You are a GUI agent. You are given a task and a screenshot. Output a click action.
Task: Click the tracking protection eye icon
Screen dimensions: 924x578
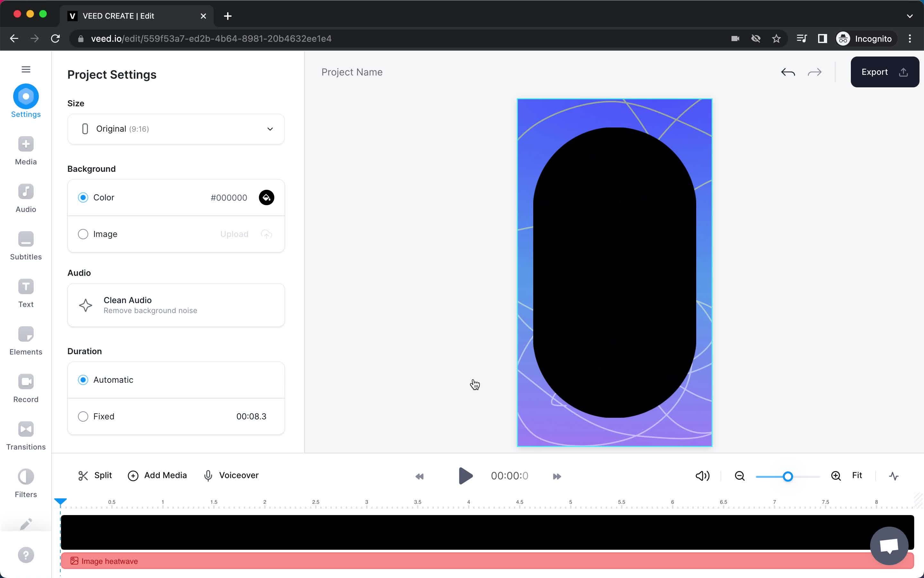coord(756,39)
